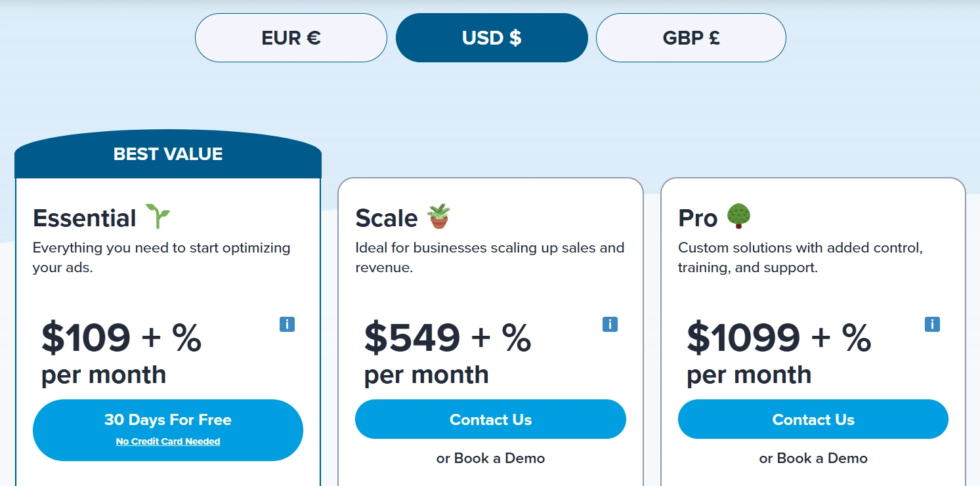Select the EUR currency option

click(291, 37)
